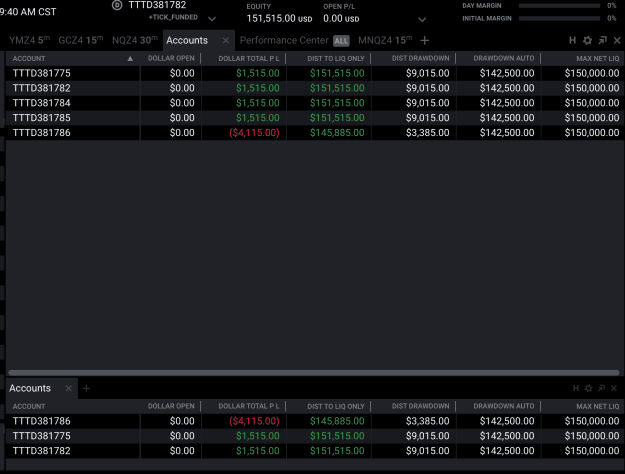
Task: Expand the equity details chevron
Action: (x=422, y=19)
